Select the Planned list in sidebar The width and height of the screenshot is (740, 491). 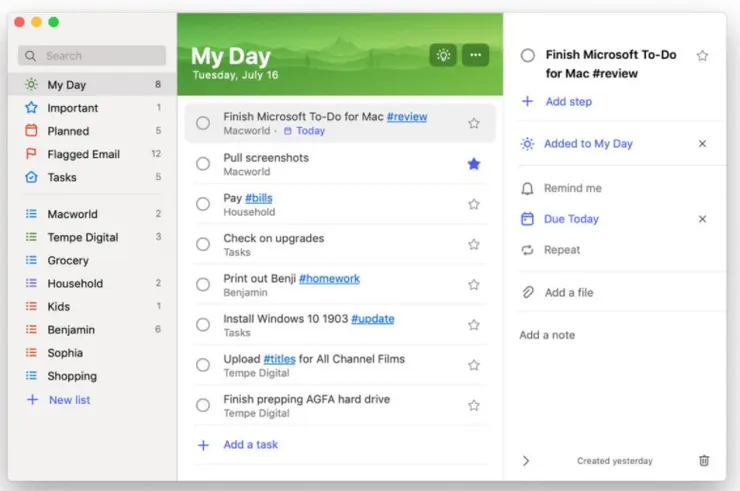point(68,131)
